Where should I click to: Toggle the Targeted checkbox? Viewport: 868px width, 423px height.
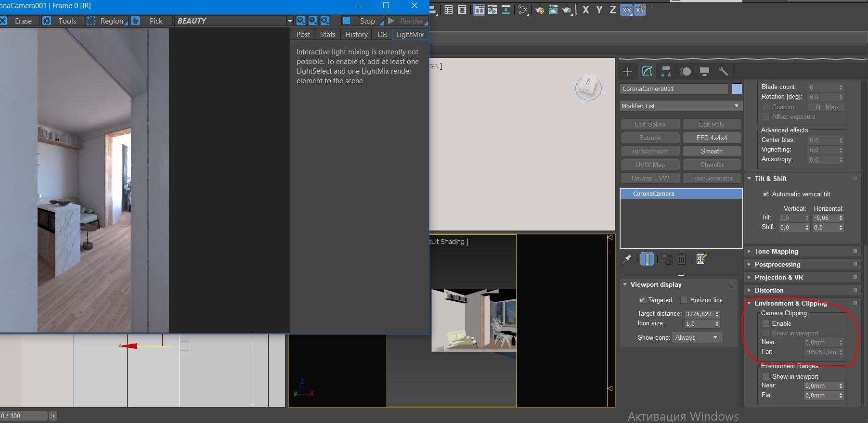(x=642, y=300)
